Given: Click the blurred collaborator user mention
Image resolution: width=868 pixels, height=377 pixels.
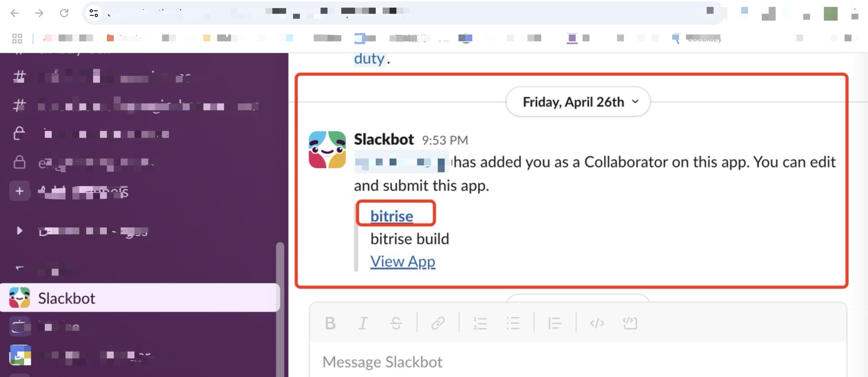Looking at the screenshot, I should click(x=402, y=162).
